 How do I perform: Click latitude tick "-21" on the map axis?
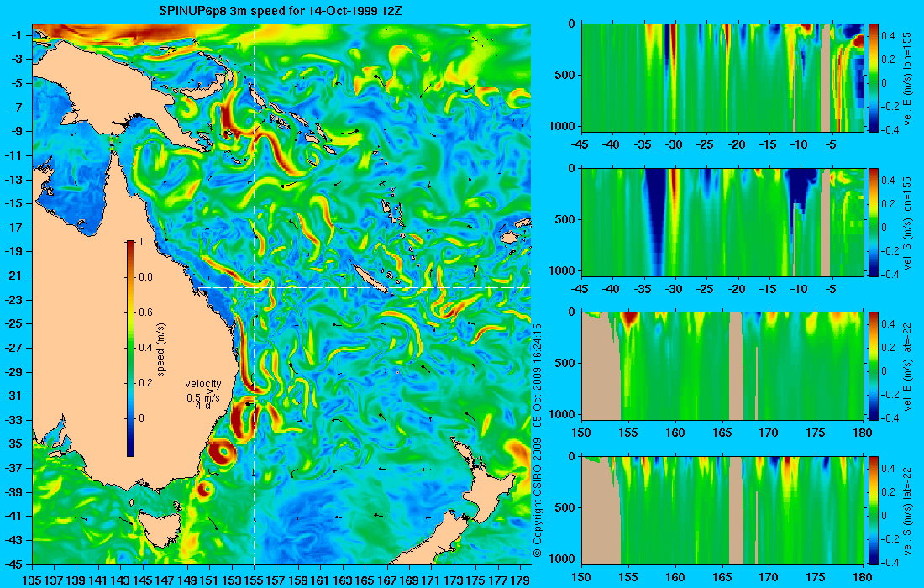(13, 276)
